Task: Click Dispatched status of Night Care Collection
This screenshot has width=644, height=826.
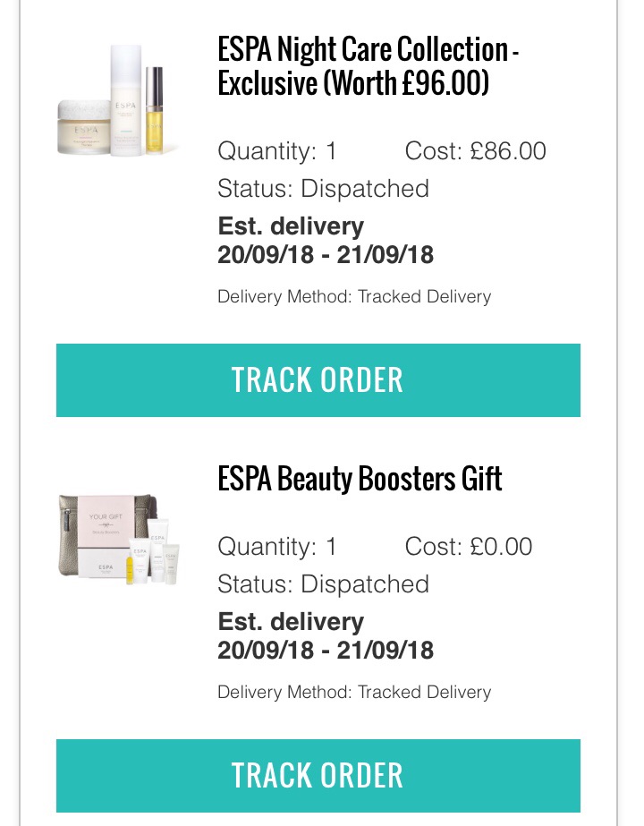Action: click(365, 189)
